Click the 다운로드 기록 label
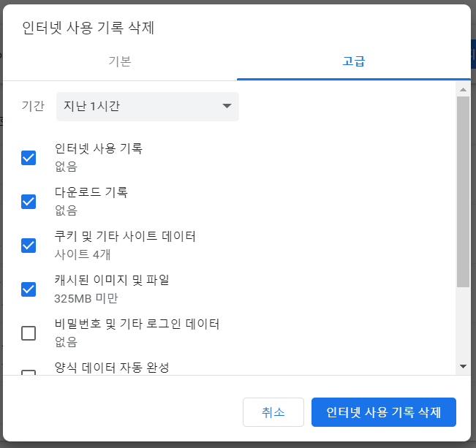 coord(91,192)
